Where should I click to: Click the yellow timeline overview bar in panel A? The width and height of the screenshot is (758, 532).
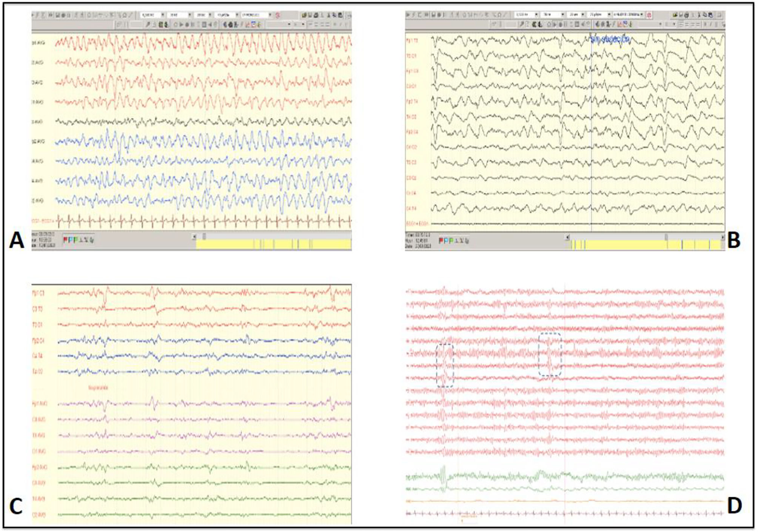pos(226,244)
